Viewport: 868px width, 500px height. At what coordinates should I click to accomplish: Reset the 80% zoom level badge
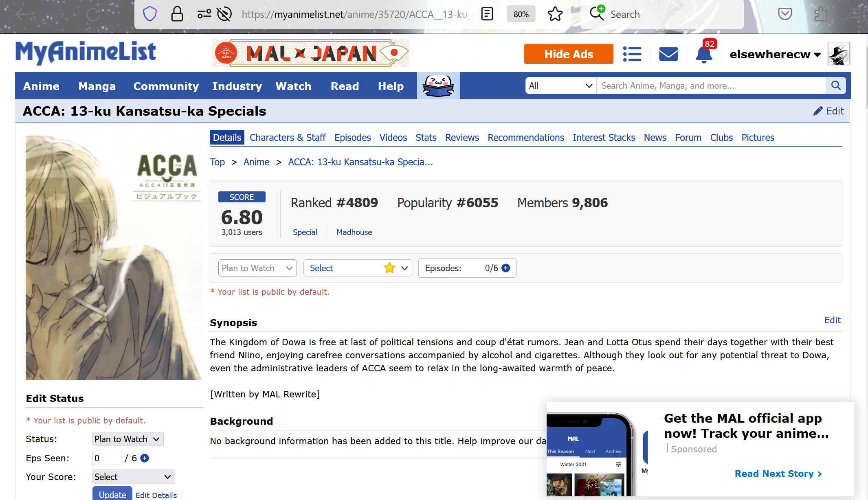click(x=521, y=14)
